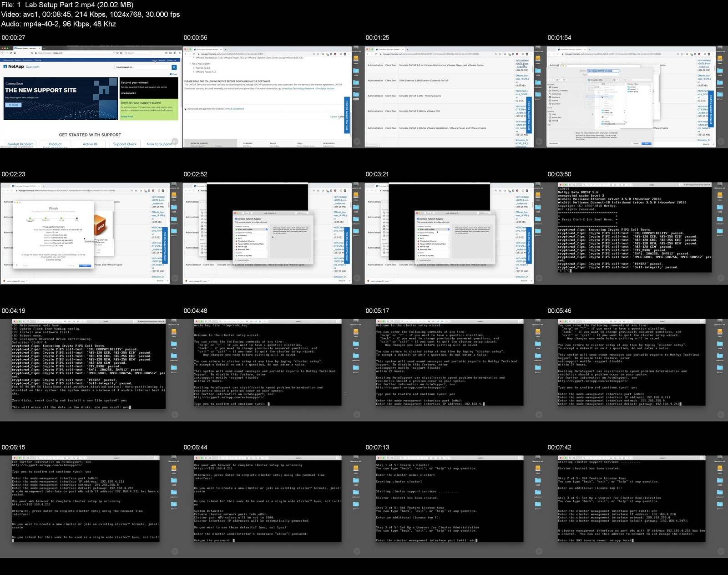This screenshot has width=728, height=575.
Task: Select the save dialog thumbnail at 00:01:54
Action: [637, 97]
